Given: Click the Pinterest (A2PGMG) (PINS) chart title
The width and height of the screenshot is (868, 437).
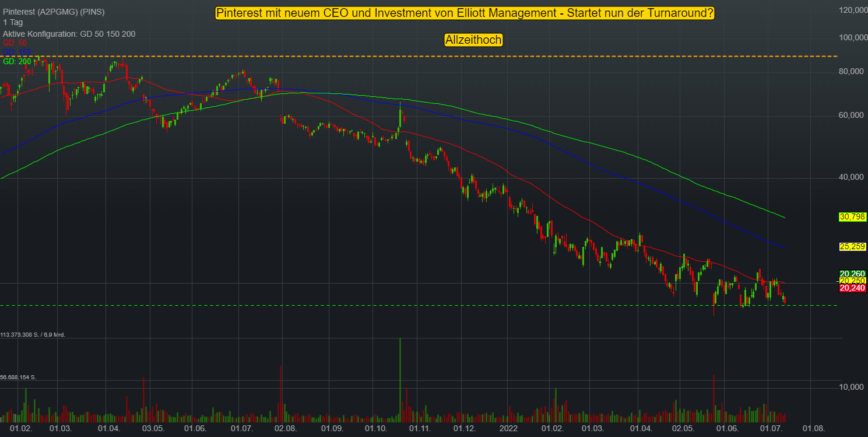Looking at the screenshot, I should pos(54,12).
